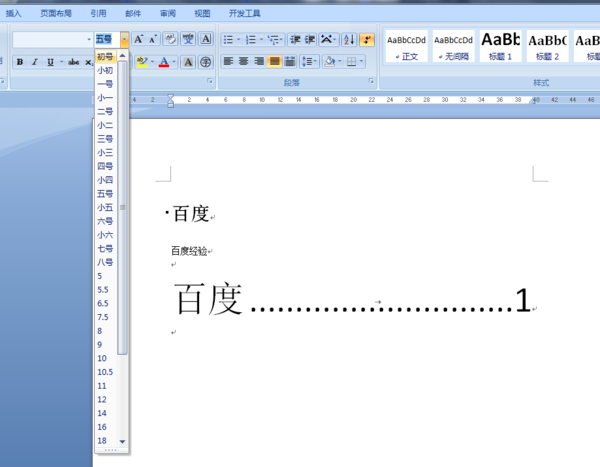This screenshot has width=600, height=467.
Task: Select 小初 font size
Action: 105,70
